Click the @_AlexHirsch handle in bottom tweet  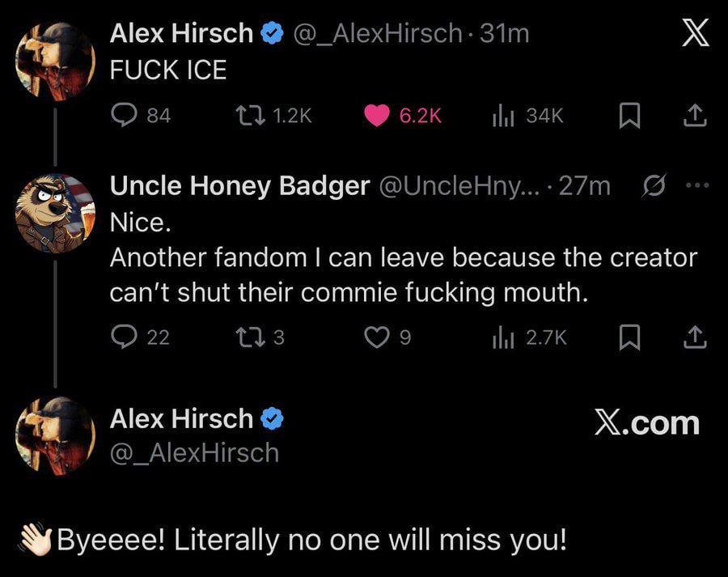pyautogui.click(x=194, y=453)
